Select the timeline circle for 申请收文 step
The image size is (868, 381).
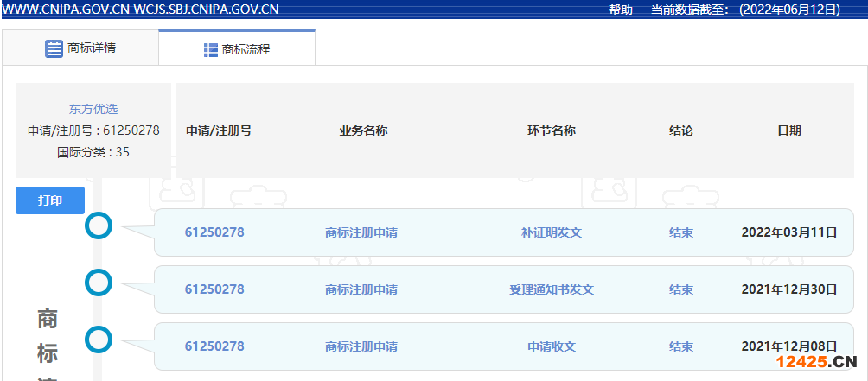pos(99,340)
